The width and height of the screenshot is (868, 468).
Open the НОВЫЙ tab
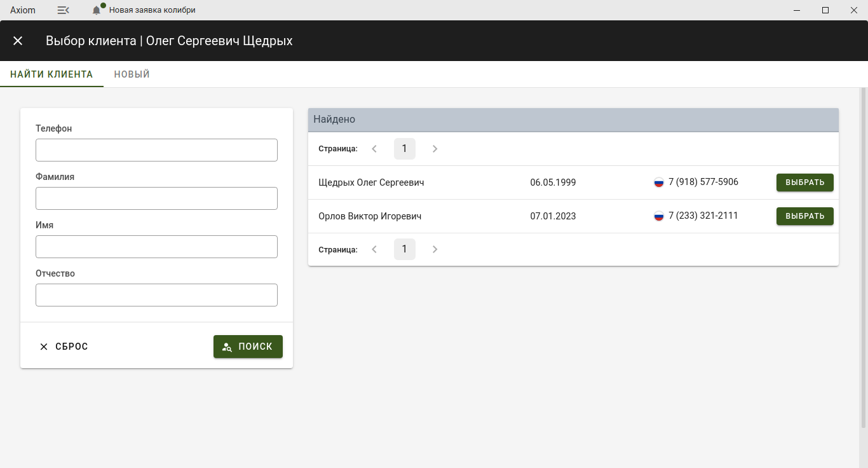[x=132, y=74]
